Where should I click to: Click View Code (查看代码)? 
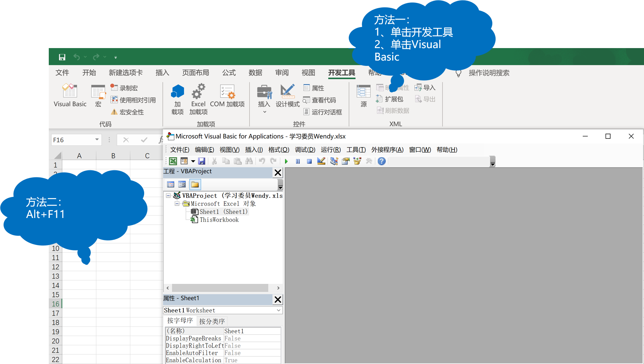pos(319,100)
